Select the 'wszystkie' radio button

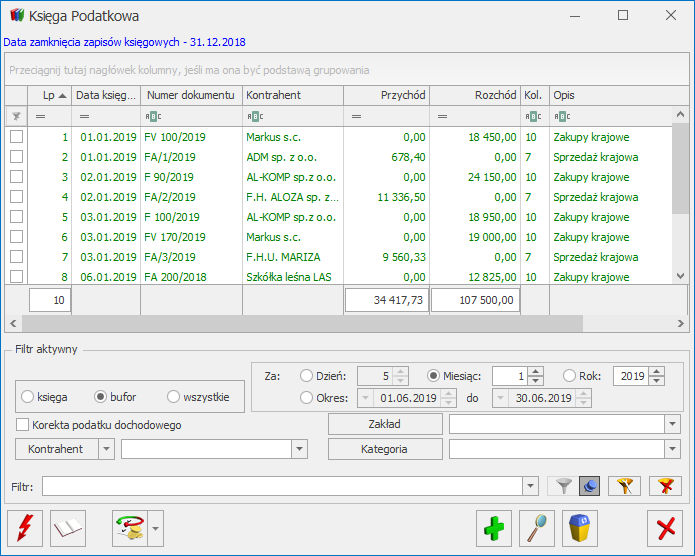pos(174,397)
